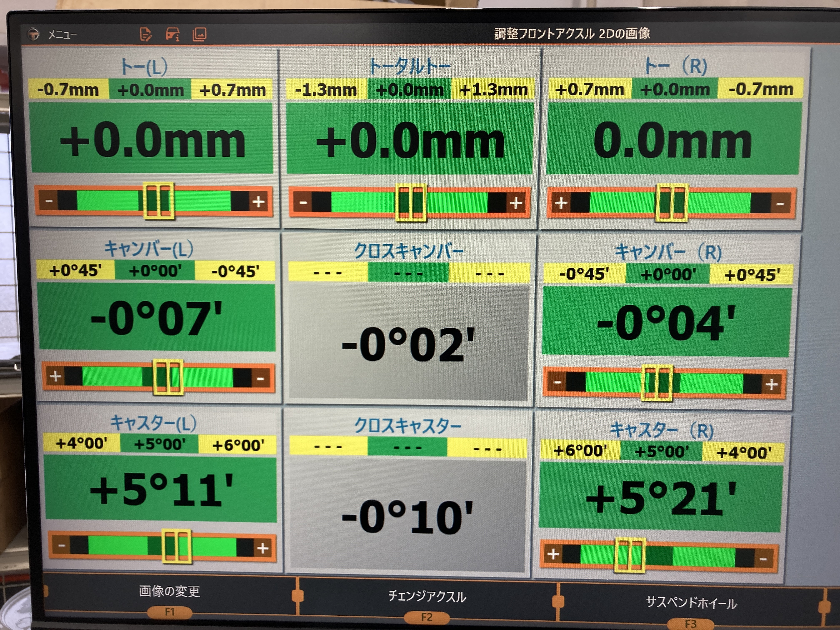Screen dimensions: 840x630
Task: Open the document edit icon
Action: [146, 34]
